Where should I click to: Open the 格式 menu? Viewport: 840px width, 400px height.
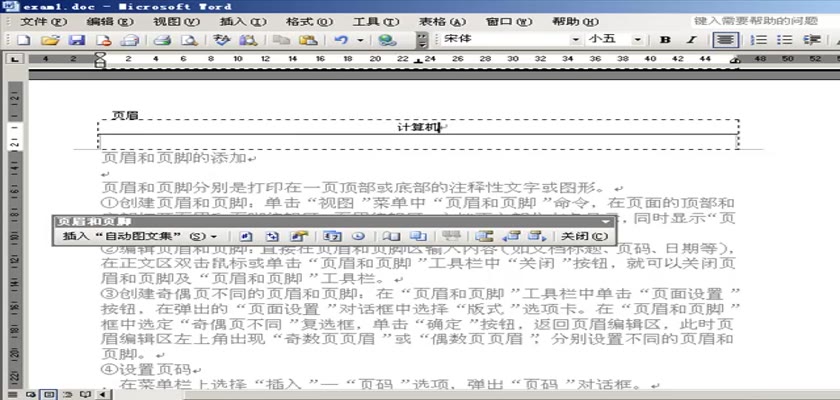pyautogui.click(x=309, y=22)
